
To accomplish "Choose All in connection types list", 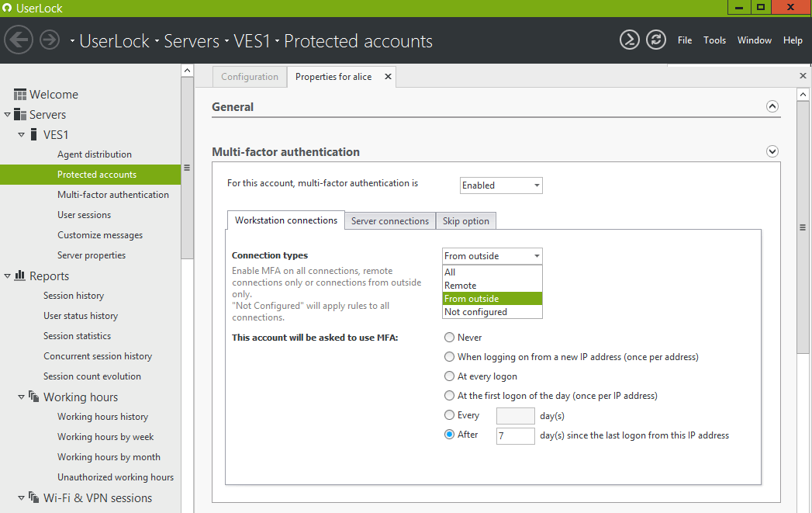I will (492, 272).
